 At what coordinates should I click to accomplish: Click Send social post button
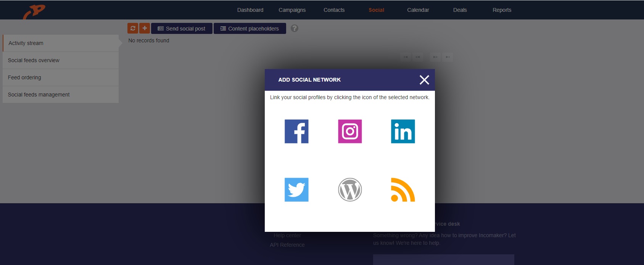pyautogui.click(x=182, y=29)
